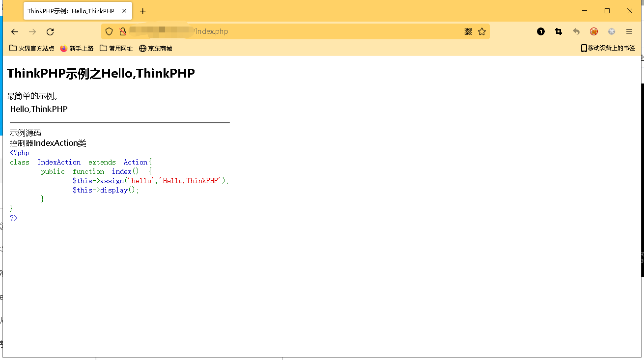
Task: Minimize the Firefox window
Action: [x=585, y=11]
